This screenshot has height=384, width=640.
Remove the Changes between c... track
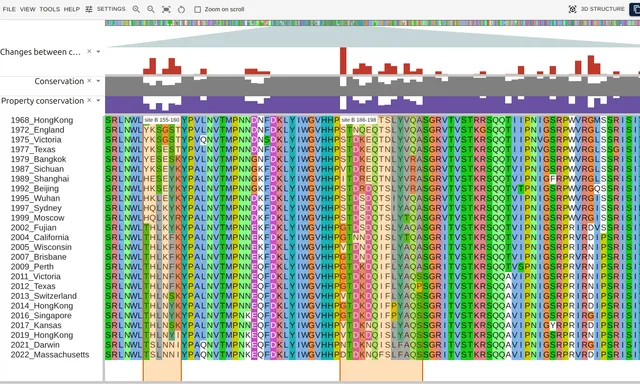pyautogui.click(x=89, y=51)
